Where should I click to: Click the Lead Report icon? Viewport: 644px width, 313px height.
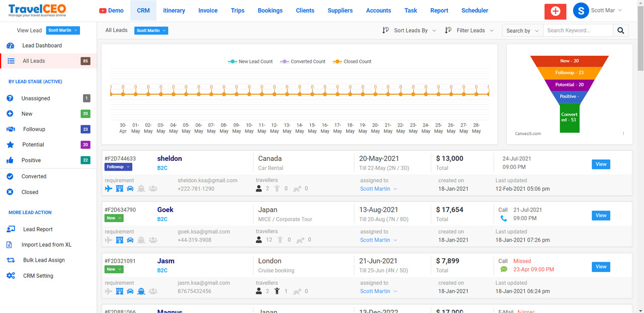click(x=11, y=229)
